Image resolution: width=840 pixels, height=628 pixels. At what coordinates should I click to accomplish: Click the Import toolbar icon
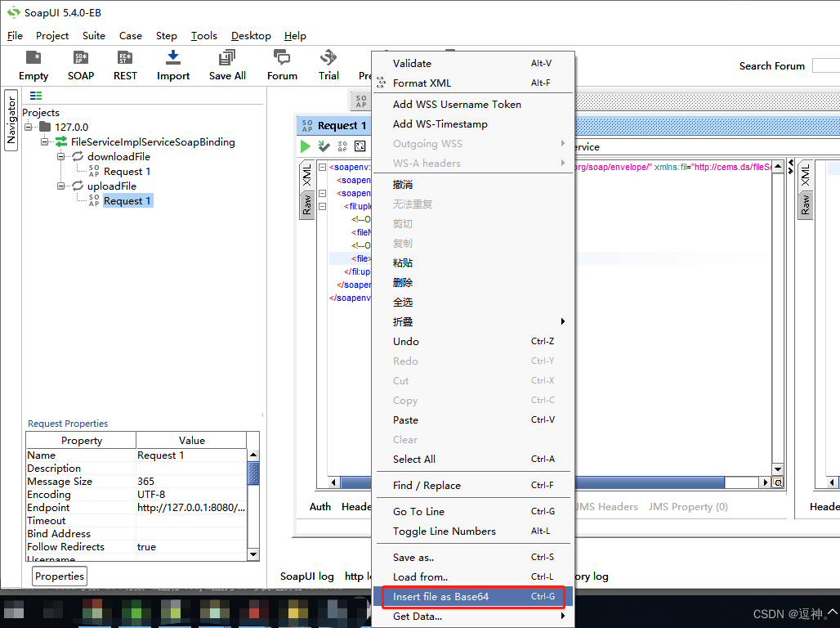pyautogui.click(x=173, y=57)
